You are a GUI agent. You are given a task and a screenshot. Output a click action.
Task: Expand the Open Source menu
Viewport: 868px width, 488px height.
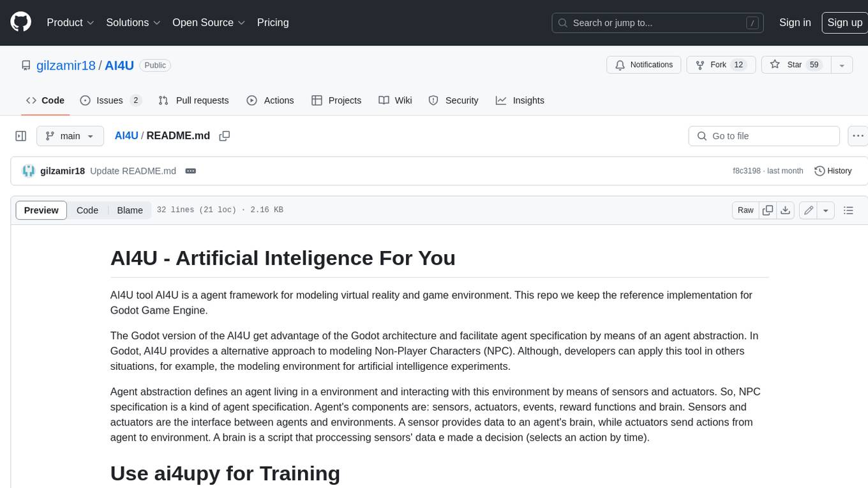click(209, 22)
